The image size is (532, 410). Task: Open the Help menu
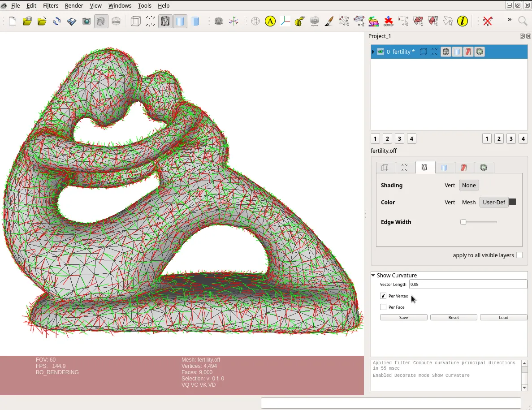(164, 6)
